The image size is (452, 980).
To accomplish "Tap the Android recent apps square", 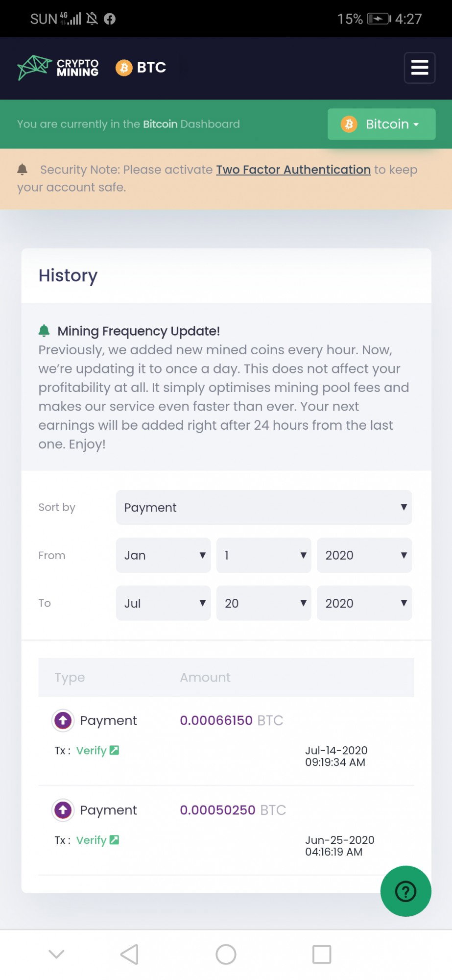I will 322,954.
